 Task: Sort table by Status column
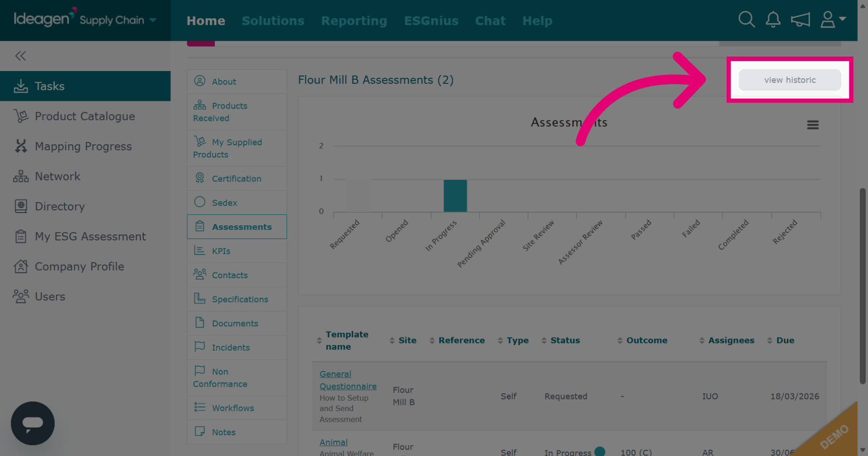point(561,340)
